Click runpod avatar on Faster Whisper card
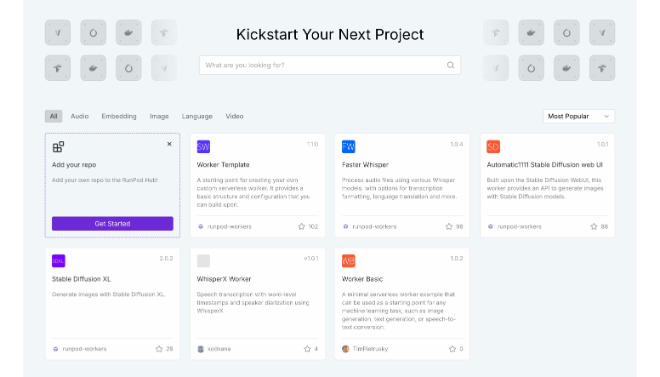The width and height of the screenshot is (660, 377). point(346,226)
